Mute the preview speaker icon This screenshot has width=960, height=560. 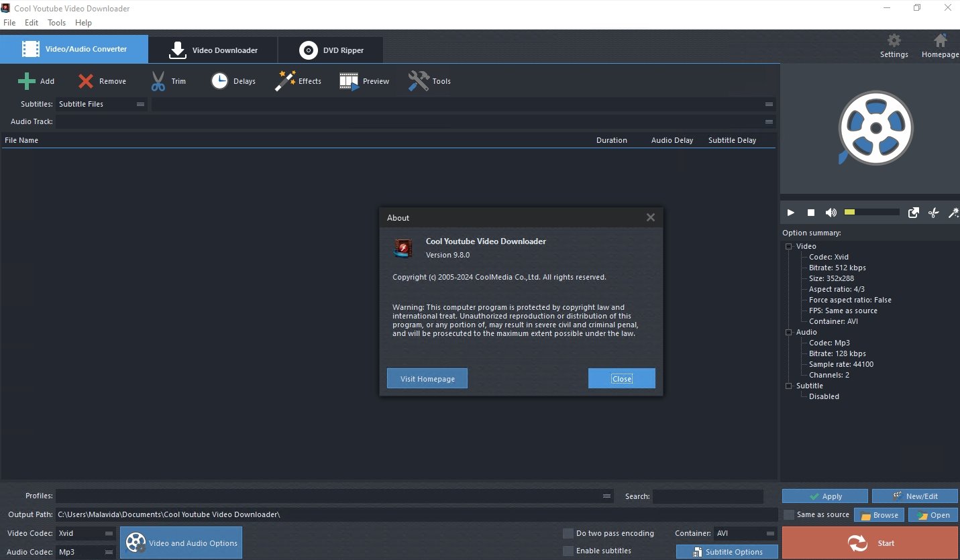(x=831, y=213)
